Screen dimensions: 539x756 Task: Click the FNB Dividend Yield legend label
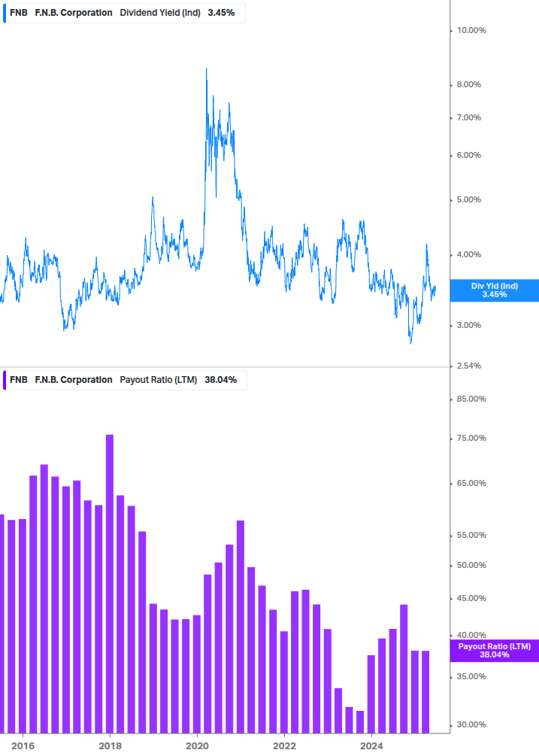124,13
